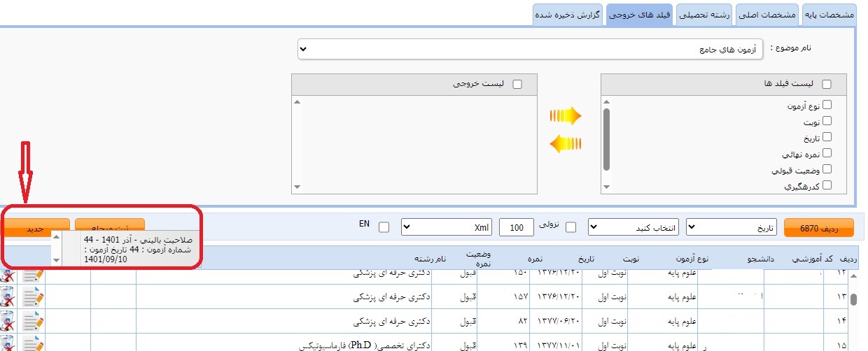Click the orange right-pointing transfer arrow
This screenshot has height=351, width=868.
click(x=566, y=115)
